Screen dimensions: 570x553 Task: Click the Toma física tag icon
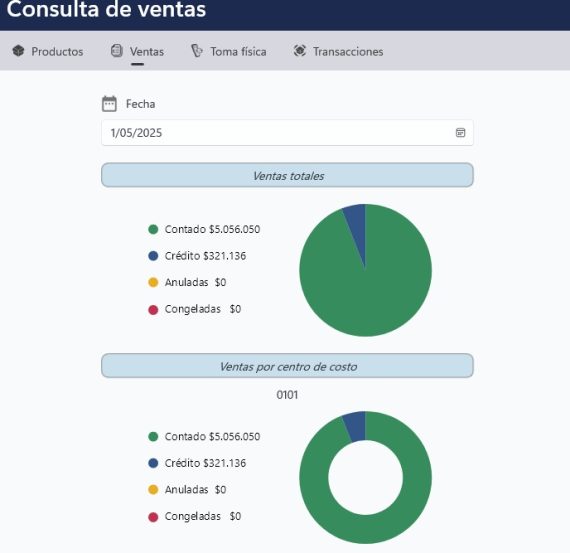pos(197,51)
